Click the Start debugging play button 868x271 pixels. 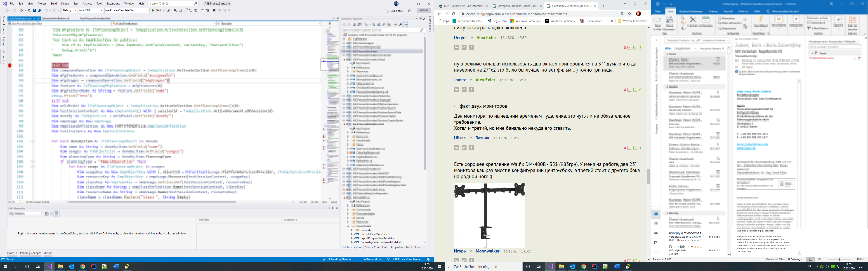coord(153,10)
